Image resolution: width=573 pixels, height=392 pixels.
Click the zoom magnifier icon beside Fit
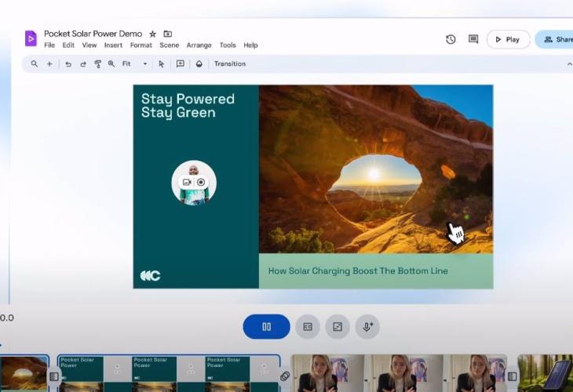pos(111,64)
